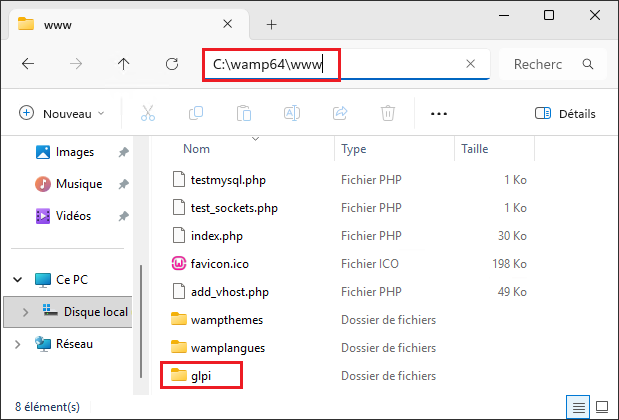
Task: Toggle the Détails pane
Action: coord(565,113)
